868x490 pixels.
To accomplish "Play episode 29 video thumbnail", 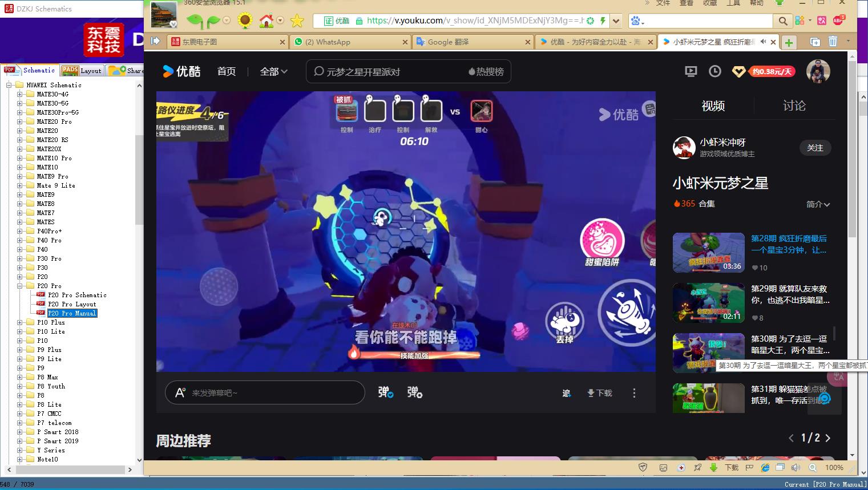I will [x=708, y=303].
